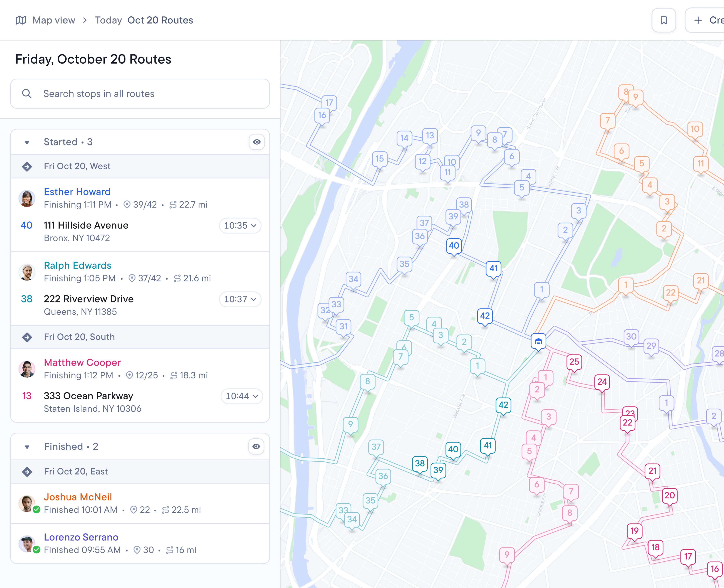This screenshot has width=724, height=588.
Task: Open the 10:35 time dropdown
Action: (240, 226)
